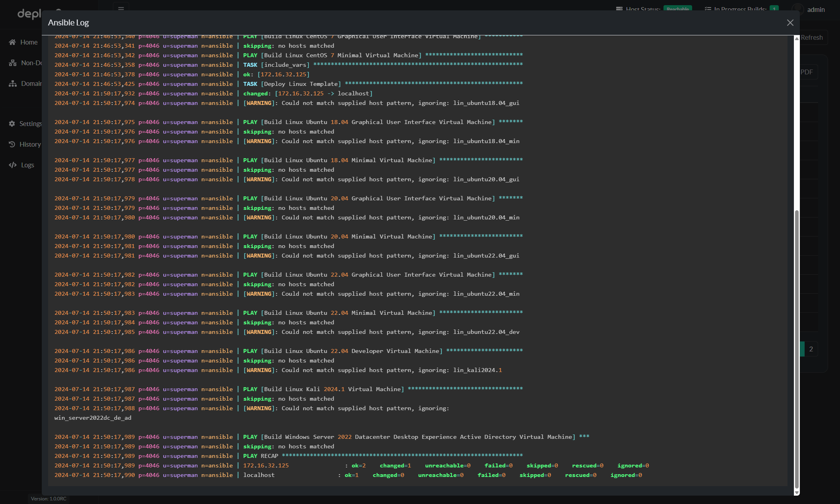Open the Settings section icon

12,124
